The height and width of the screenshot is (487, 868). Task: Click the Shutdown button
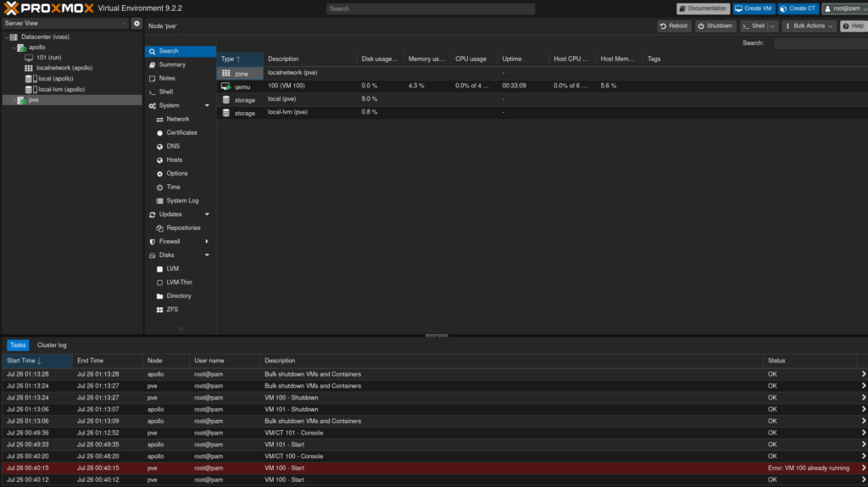[x=715, y=26]
